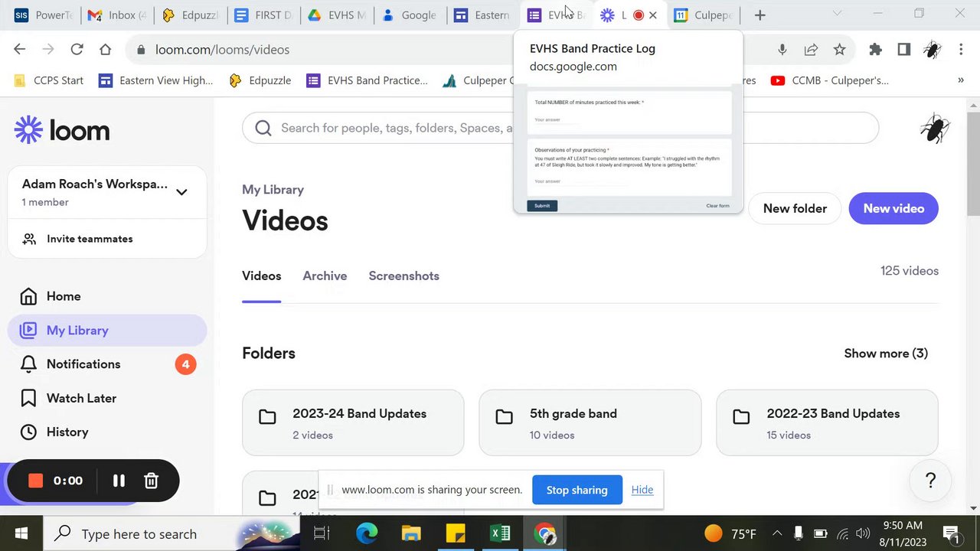Switch to the Archive tab

pos(325,275)
